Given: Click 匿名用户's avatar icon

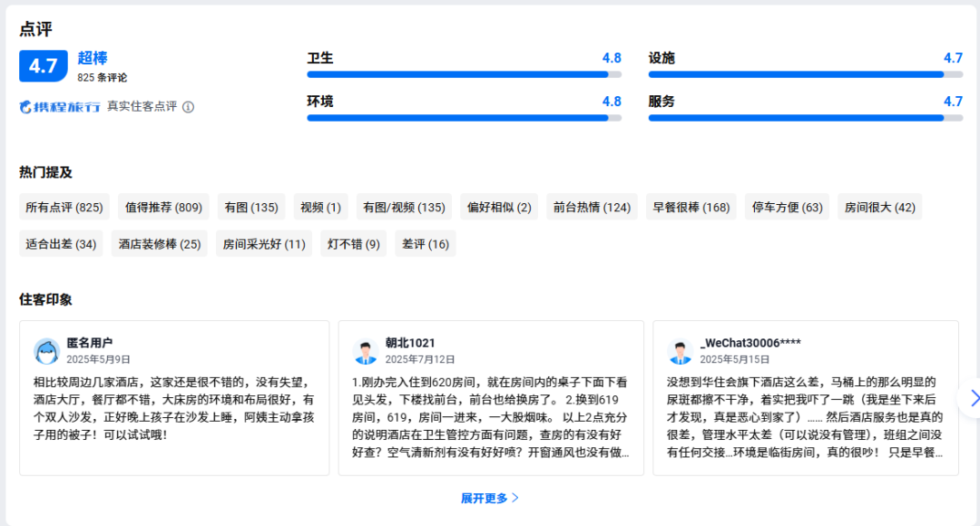Looking at the screenshot, I should pos(46,351).
